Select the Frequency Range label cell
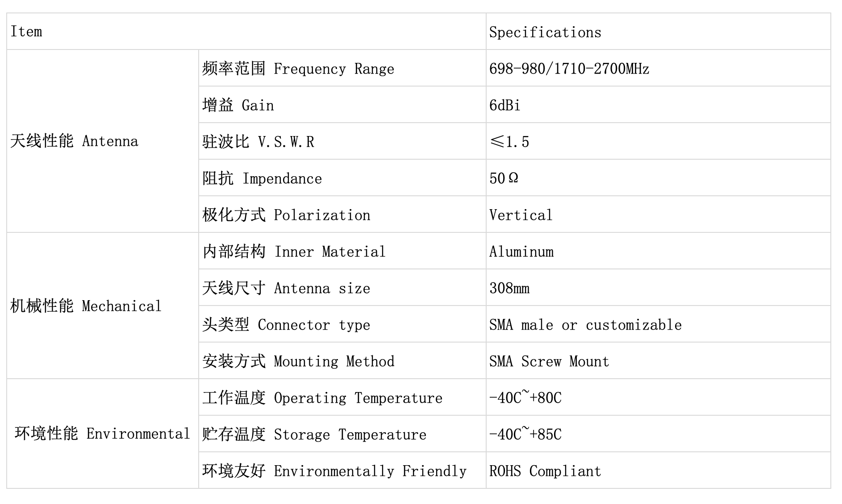Viewport: 842px width, 504px height. pyautogui.click(x=342, y=68)
